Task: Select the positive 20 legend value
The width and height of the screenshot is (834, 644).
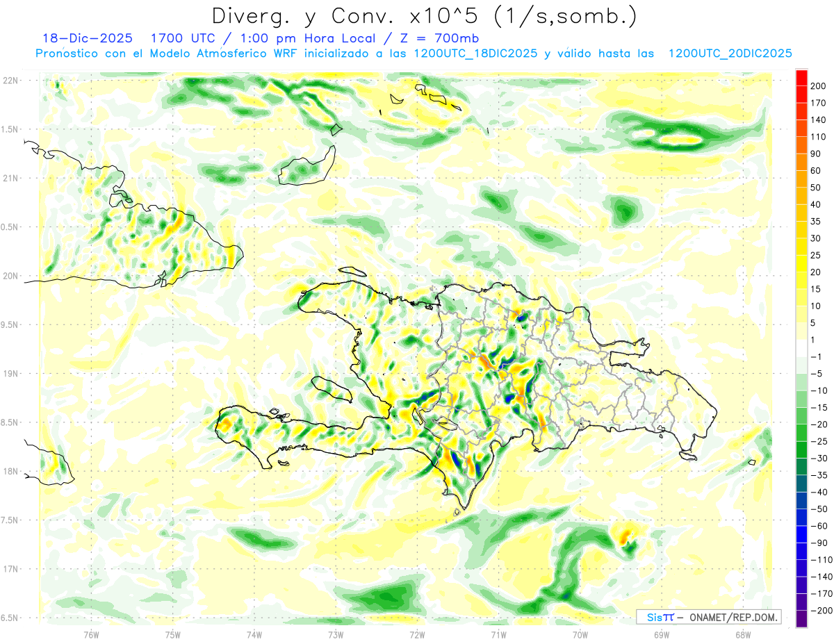Action: click(816, 272)
